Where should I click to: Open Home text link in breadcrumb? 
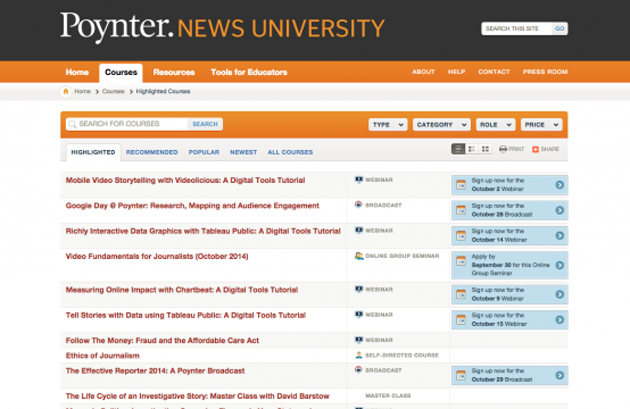(x=82, y=91)
